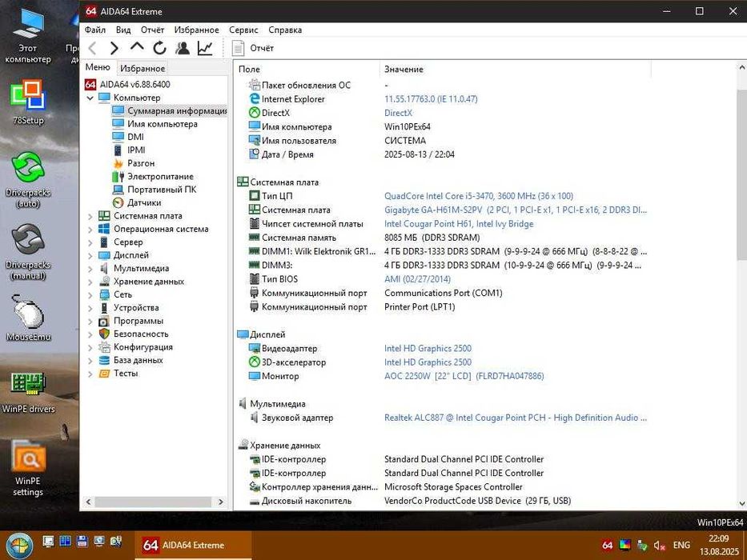Open the user icon in the toolbar
The height and width of the screenshot is (560, 747).
182,48
